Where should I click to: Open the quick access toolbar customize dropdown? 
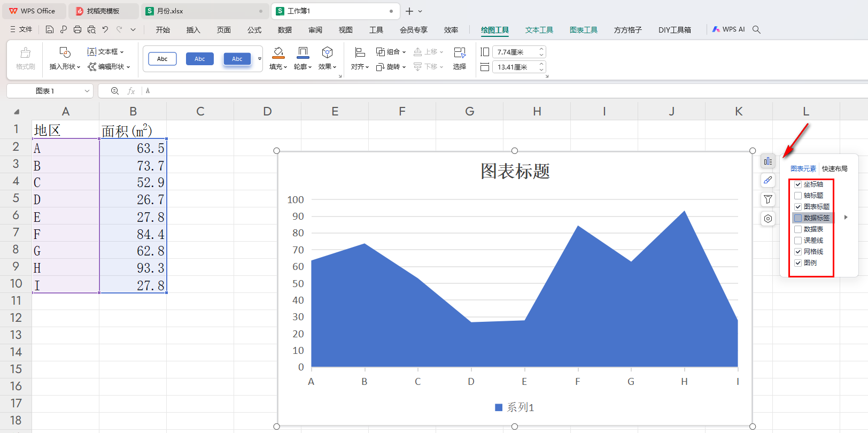pos(133,29)
